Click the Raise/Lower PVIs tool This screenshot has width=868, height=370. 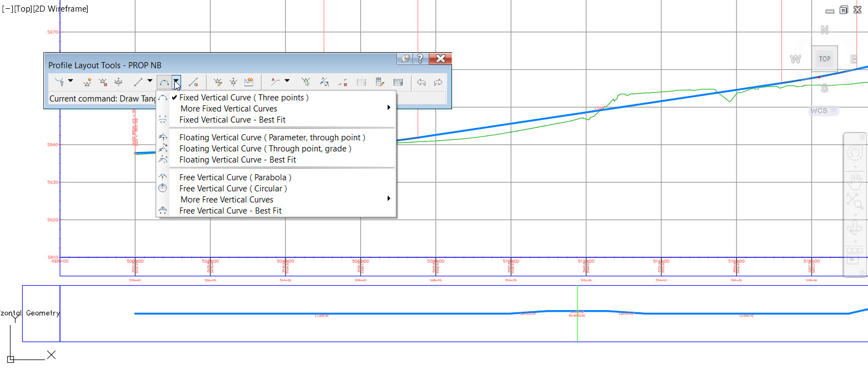[x=232, y=81]
